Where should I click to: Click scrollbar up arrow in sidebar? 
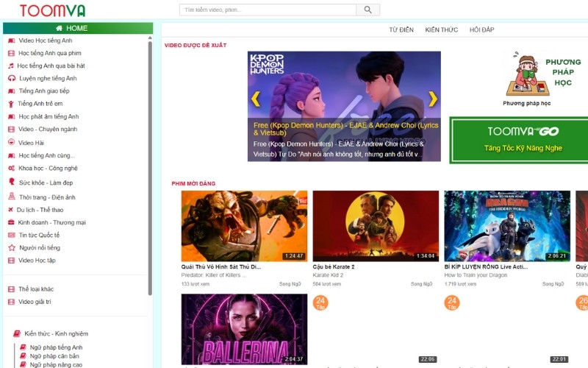tap(150, 38)
